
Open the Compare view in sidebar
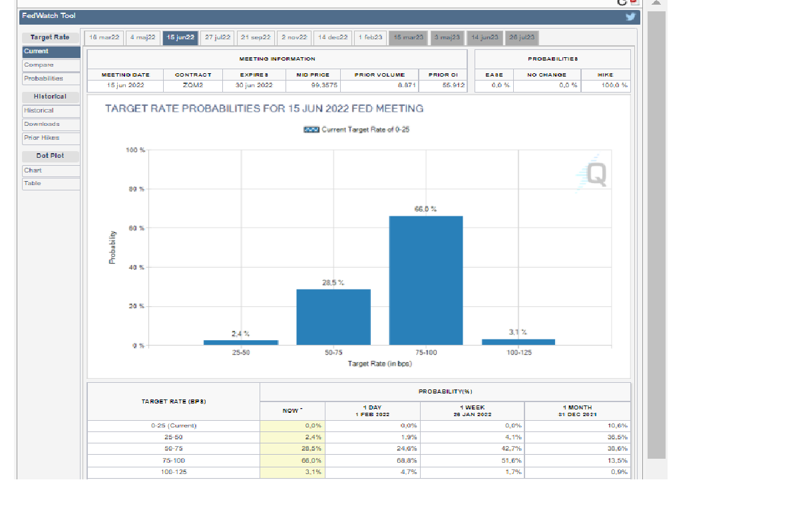[51, 65]
